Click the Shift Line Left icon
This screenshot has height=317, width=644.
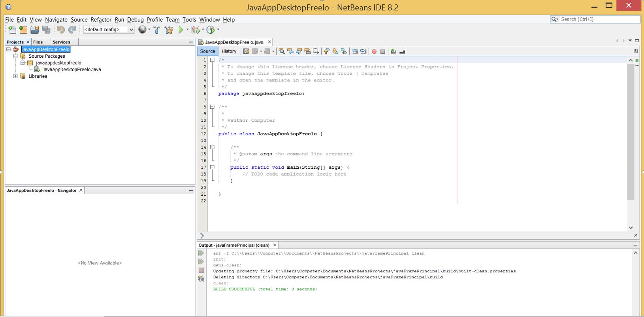[x=355, y=51]
